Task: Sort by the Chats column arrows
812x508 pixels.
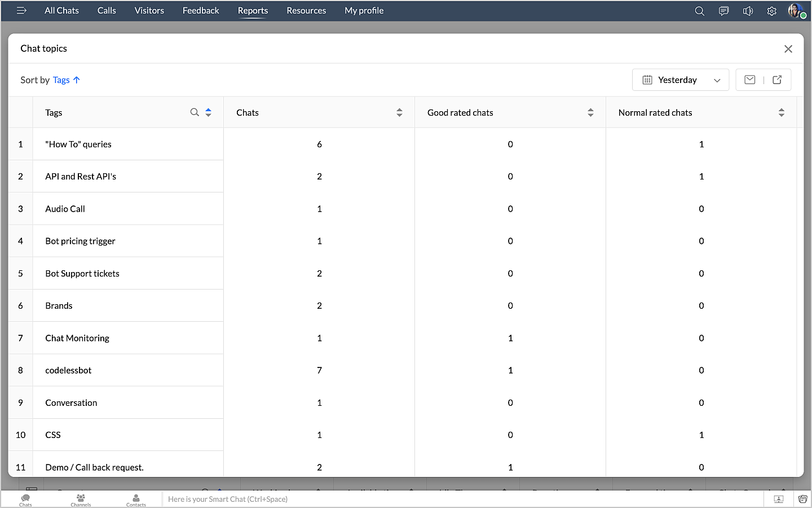Action: coord(399,112)
